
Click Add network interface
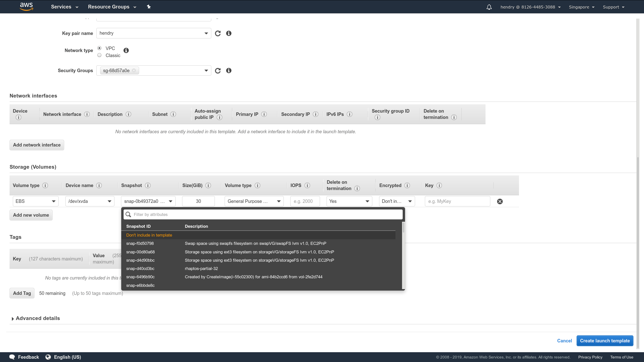coord(36,145)
